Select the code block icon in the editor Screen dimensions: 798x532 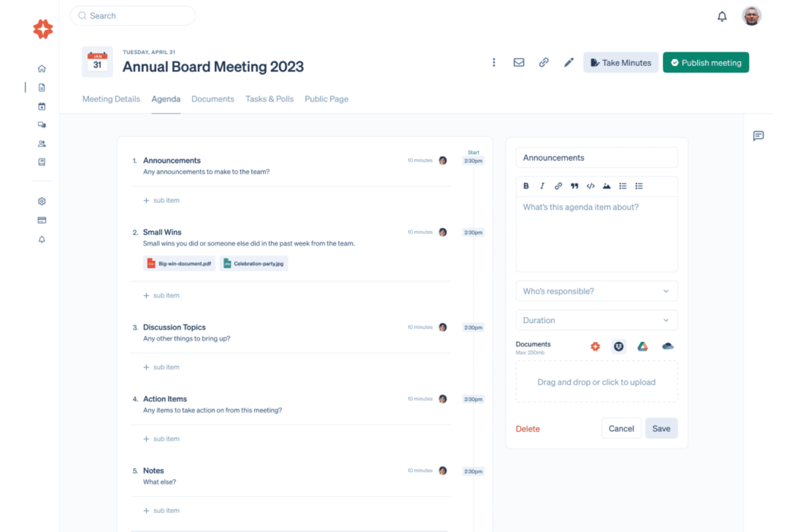(590, 186)
